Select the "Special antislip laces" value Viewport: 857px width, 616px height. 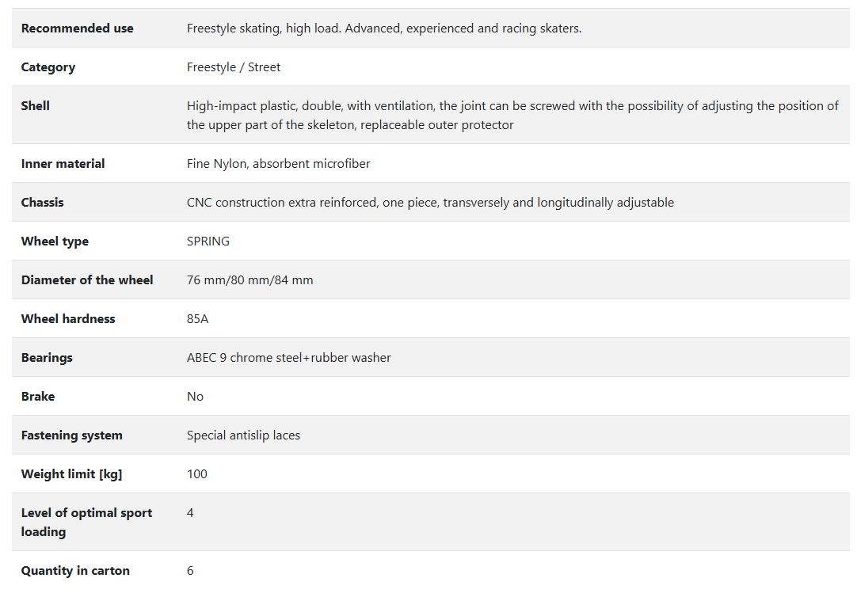click(243, 435)
